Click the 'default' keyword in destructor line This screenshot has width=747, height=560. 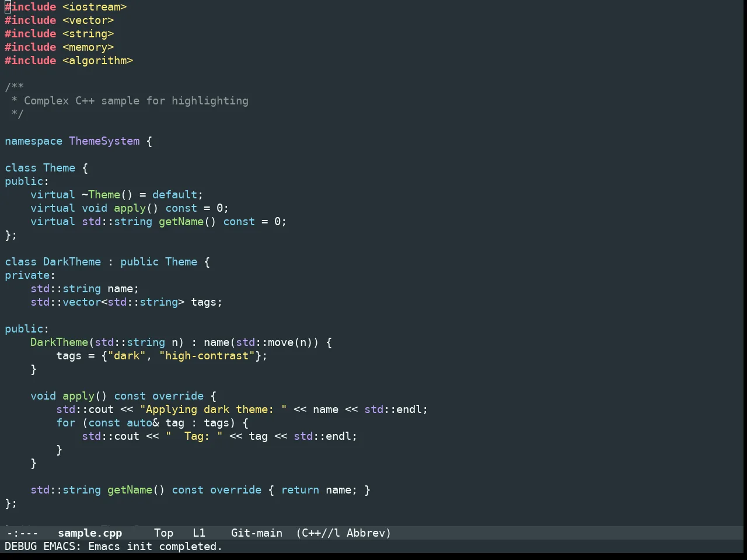pos(174,195)
